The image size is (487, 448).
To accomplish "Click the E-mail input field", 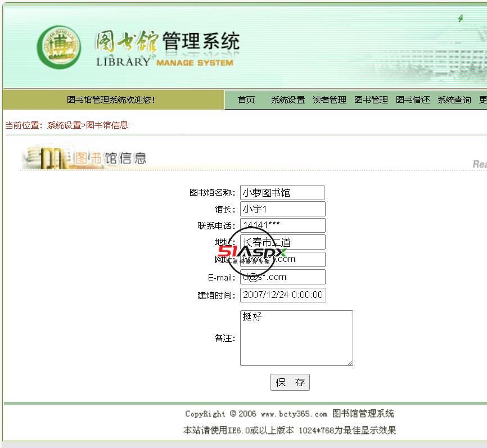I will point(283,277).
